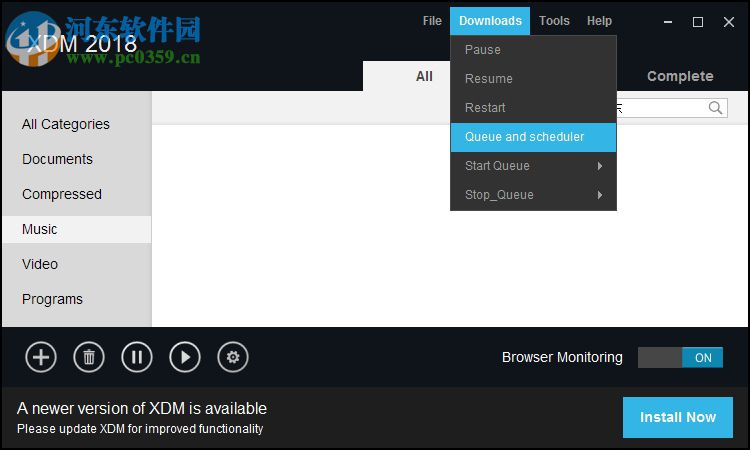
Task: Select Music category
Action: click(x=77, y=230)
